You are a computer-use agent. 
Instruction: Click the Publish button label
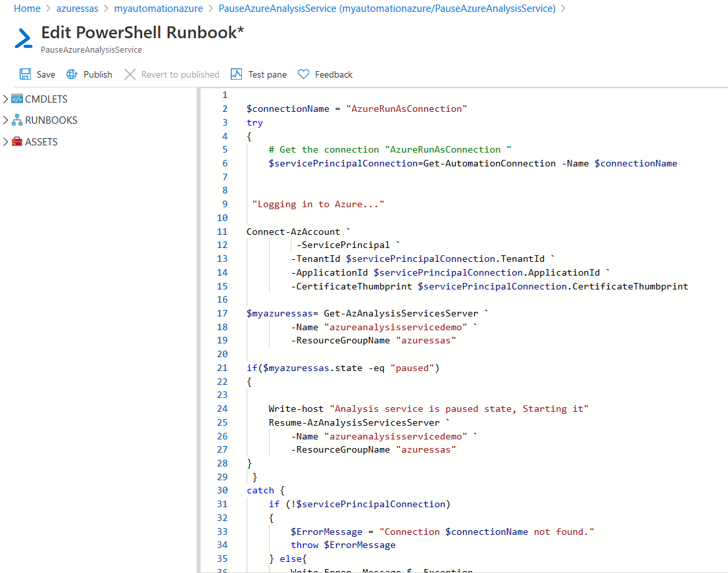(x=98, y=74)
